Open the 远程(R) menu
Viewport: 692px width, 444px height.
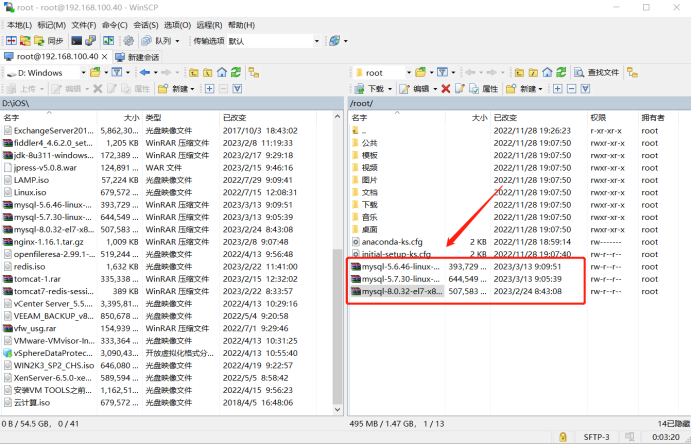click(x=209, y=25)
